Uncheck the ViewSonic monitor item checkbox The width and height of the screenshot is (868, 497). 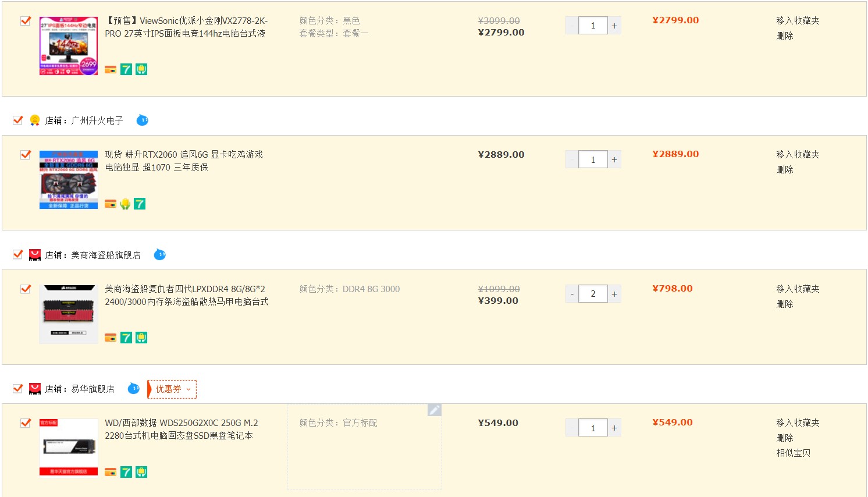(x=25, y=21)
